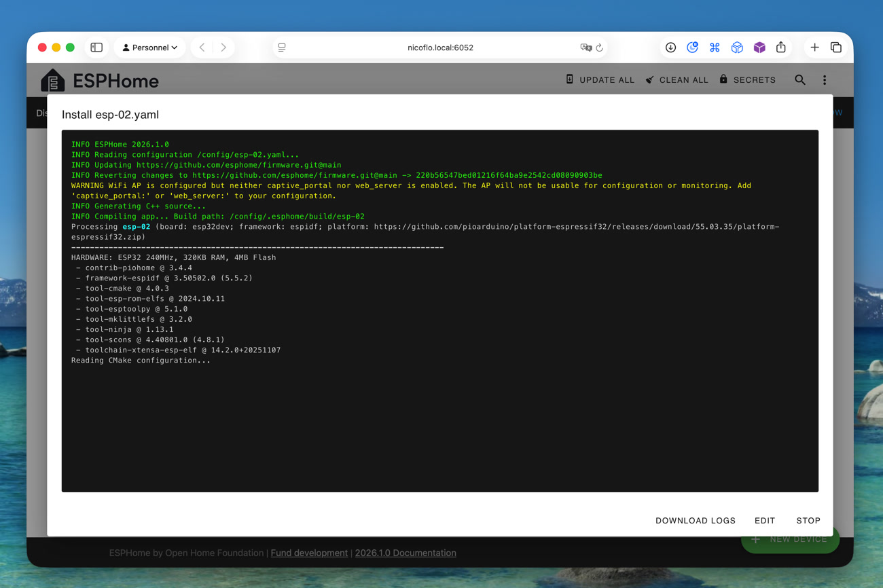Open the Fund development link
This screenshot has width=883, height=588.
click(x=309, y=553)
